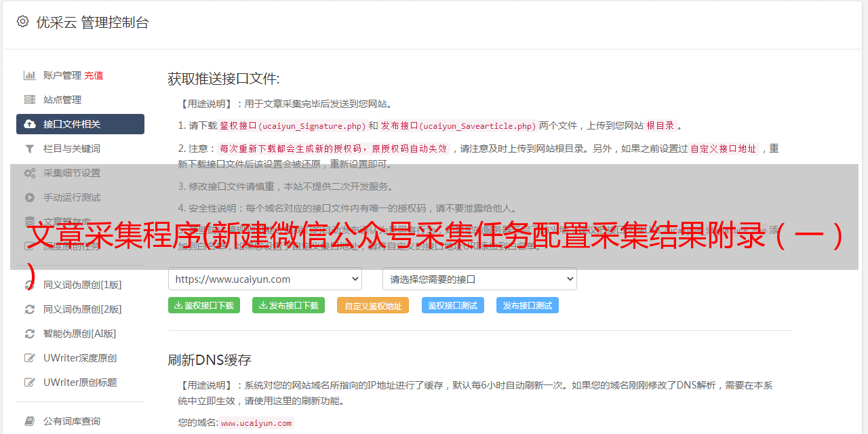Open 智能伪原创[AI版] menu item
This screenshot has width=868, height=434.
(x=80, y=334)
